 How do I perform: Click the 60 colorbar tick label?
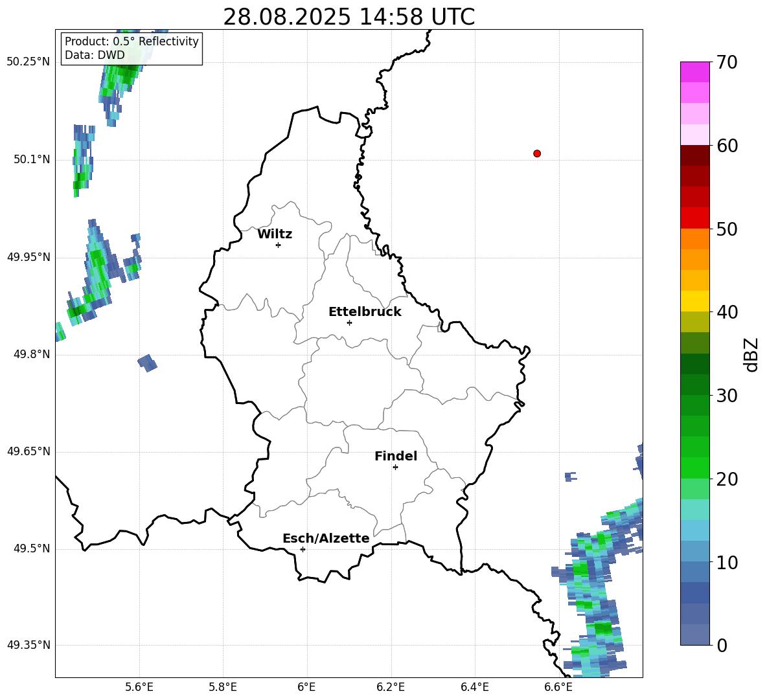(727, 146)
